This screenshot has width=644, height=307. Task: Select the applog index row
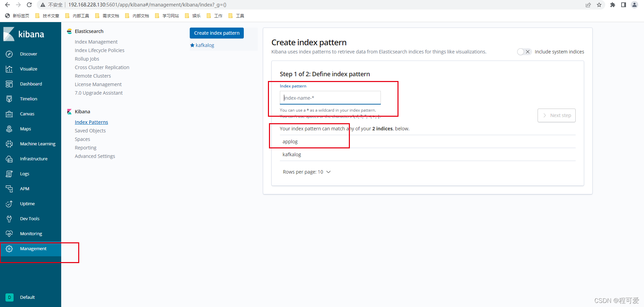428,142
